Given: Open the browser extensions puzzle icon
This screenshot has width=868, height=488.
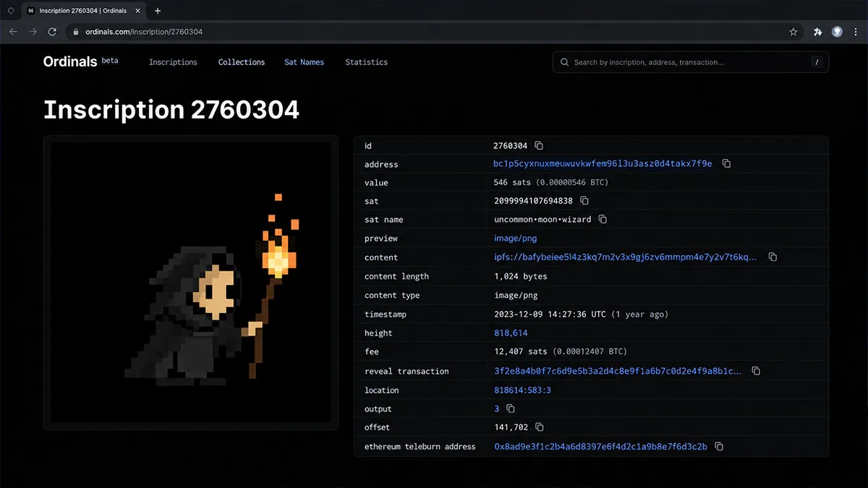Looking at the screenshot, I should click(x=817, y=32).
